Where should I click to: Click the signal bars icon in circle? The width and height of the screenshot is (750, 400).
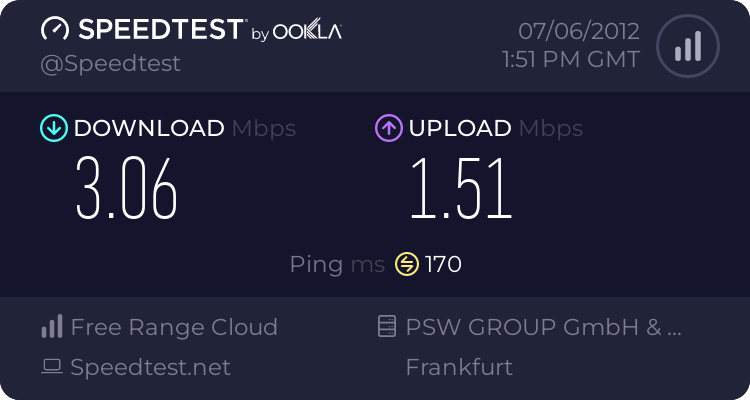pyautogui.click(x=687, y=46)
